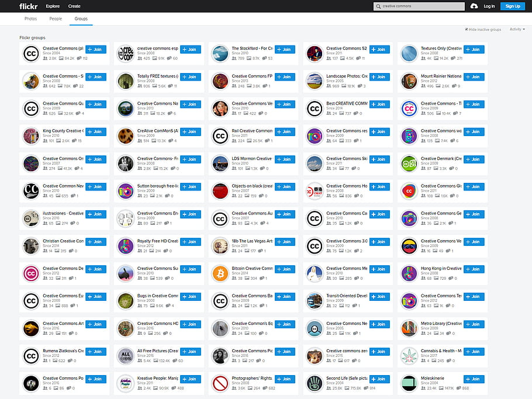Open the Best CREATIVE COMMONS group title
This screenshot has height=399, width=532.
point(347,103)
